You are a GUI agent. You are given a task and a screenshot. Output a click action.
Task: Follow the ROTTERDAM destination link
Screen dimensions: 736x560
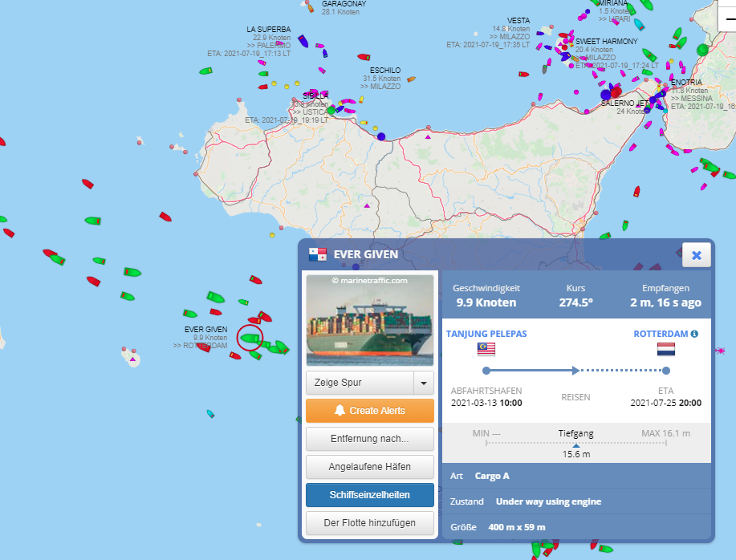pos(661,334)
